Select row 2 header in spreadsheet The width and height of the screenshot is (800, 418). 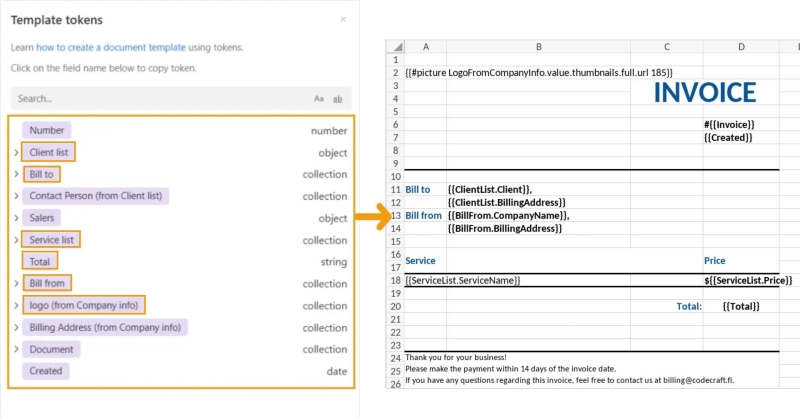(395, 72)
